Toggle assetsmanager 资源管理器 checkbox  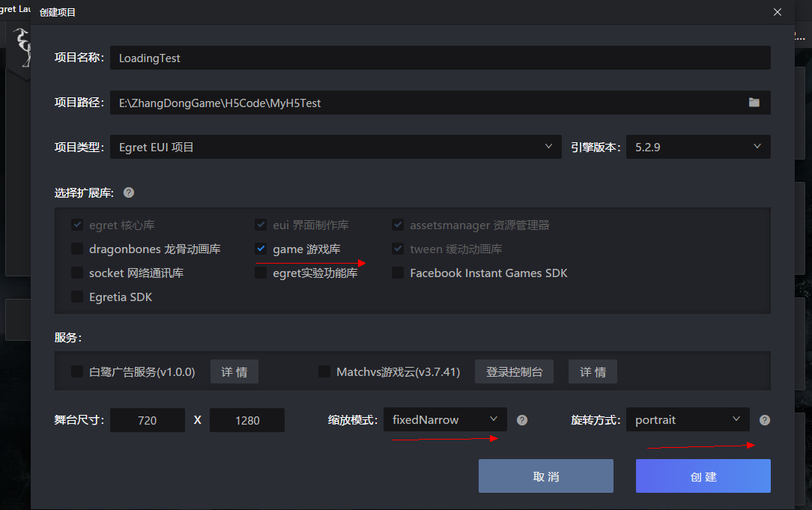click(x=398, y=225)
